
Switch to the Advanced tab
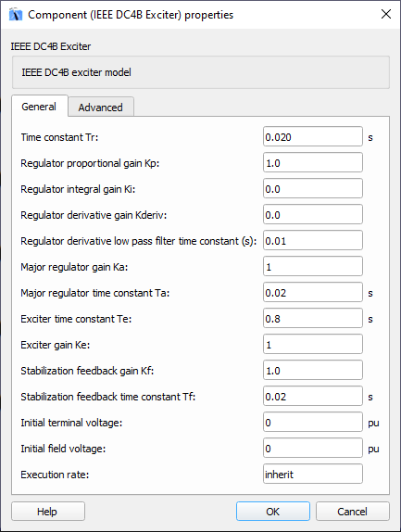click(101, 108)
